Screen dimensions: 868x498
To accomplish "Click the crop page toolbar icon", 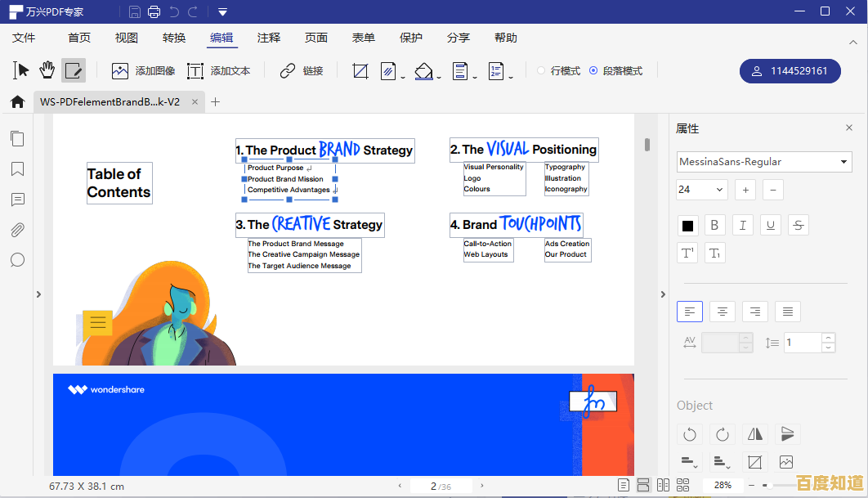I will click(x=360, y=71).
